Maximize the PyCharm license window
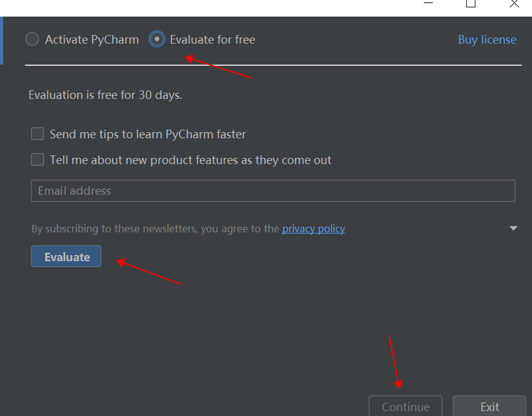The image size is (532, 416). coord(470,4)
